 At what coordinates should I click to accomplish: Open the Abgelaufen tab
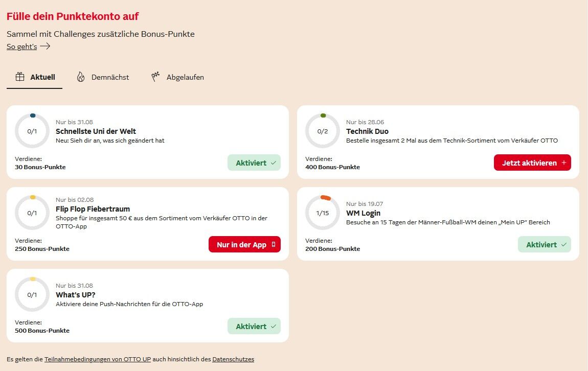pyautogui.click(x=178, y=77)
